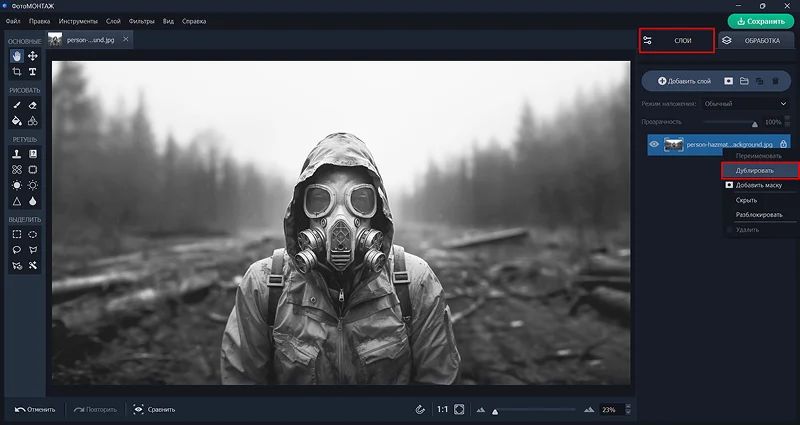Click the fit to screen icon
Screen dimensions: 800x425
[459, 409]
